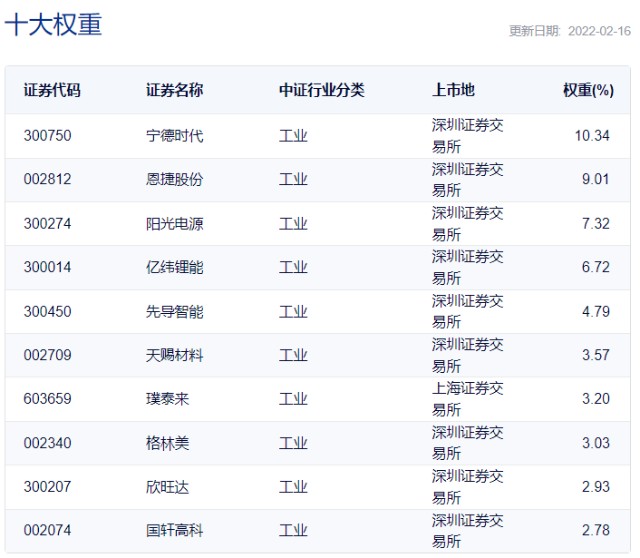Screen dimensions: 640x558
Task: Click weight value 3.03
Action: pyautogui.click(x=596, y=443)
